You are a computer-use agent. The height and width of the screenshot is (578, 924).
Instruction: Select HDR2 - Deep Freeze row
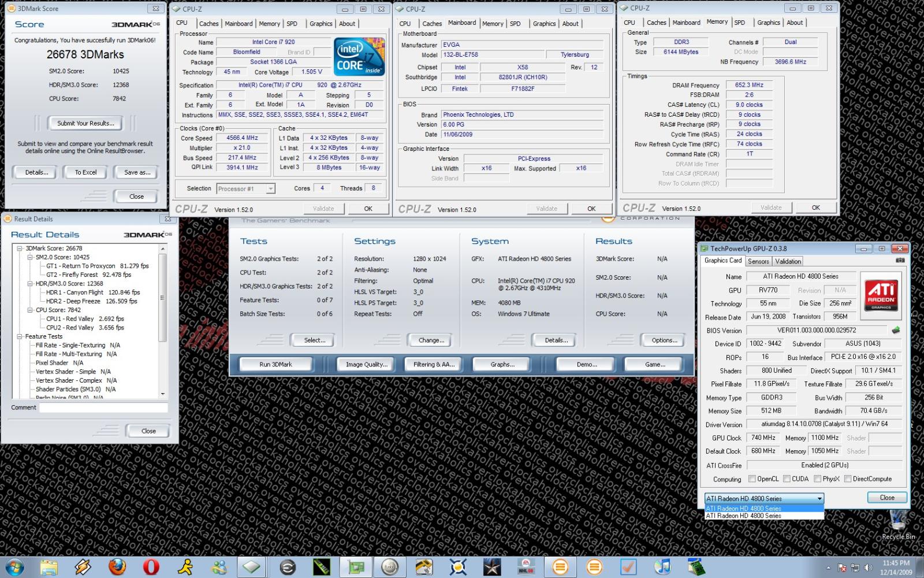click(x=92, y=301)
